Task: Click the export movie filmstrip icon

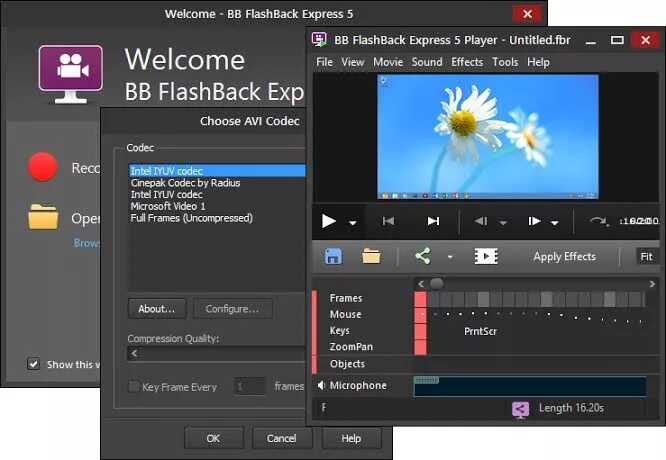Action: (x=486, y=256)
